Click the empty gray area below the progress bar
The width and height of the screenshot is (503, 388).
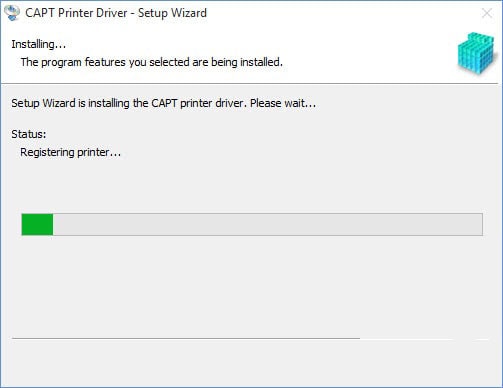pyautogui.click(x=250, y=287)
